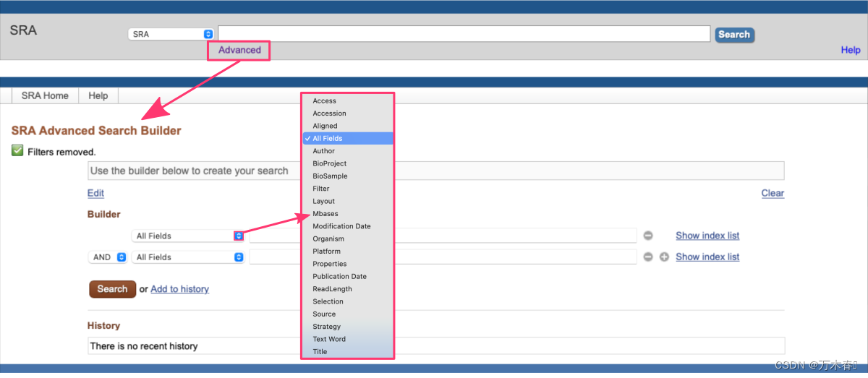Focus the AND row term field
Screen dimensions: 868x378
(x=443, y=257)
